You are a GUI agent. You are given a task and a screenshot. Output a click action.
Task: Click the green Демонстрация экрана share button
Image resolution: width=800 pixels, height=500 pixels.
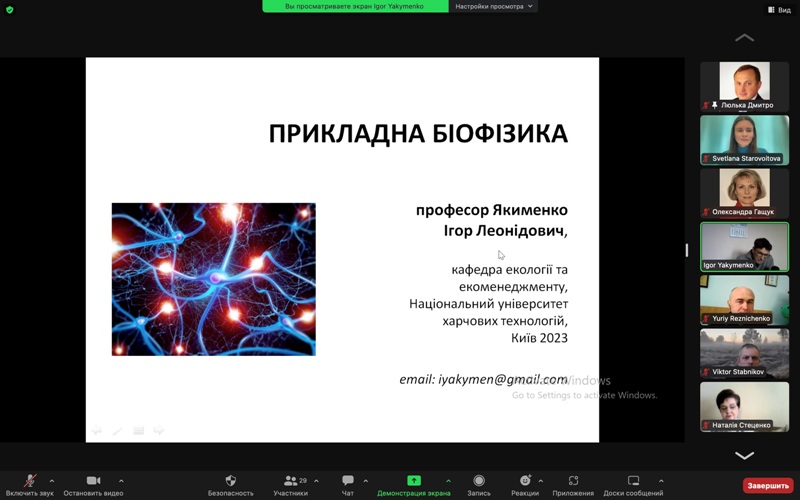(x=414, y=485)
